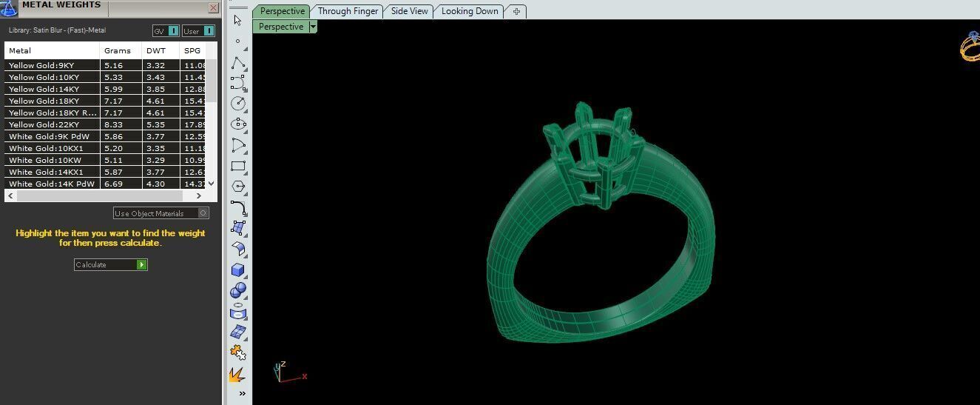Click the 8.33 grams value
Image resolution: width=980 pixels, height=405 pixels.
(113, 124)
